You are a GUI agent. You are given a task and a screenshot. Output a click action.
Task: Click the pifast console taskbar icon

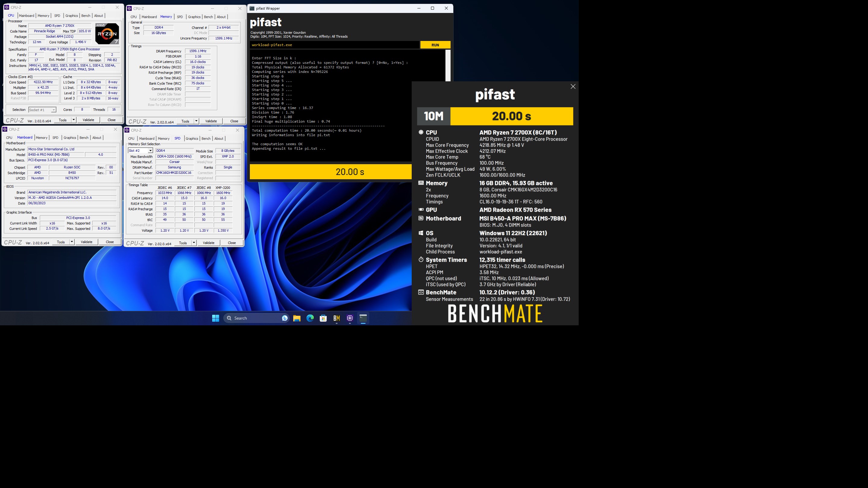coord(363,318)
